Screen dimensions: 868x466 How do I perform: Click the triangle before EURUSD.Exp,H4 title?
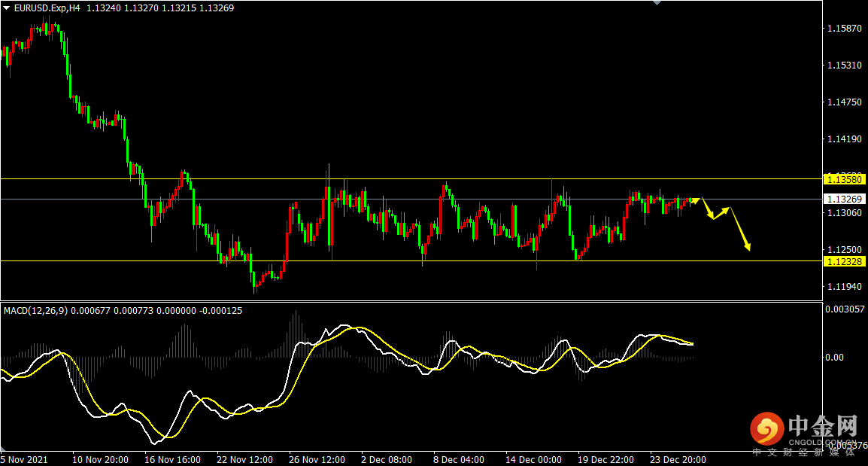[x=7, y=8]
